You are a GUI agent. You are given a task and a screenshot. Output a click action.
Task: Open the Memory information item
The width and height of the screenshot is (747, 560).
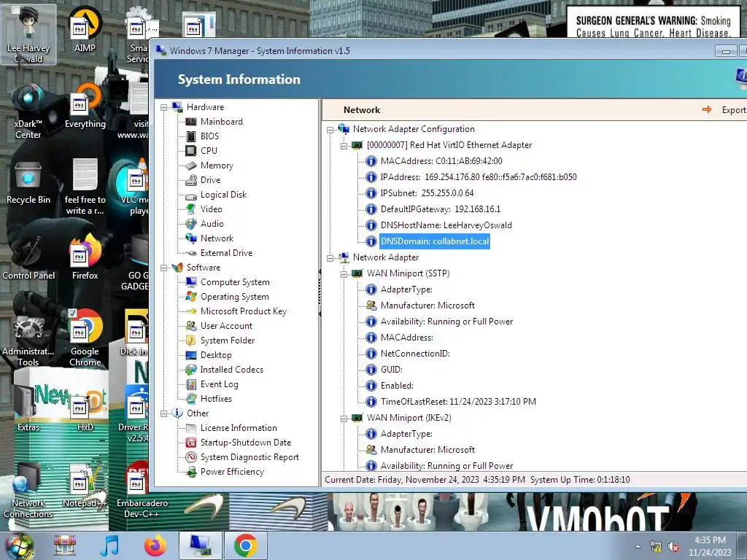coord(217,166)
